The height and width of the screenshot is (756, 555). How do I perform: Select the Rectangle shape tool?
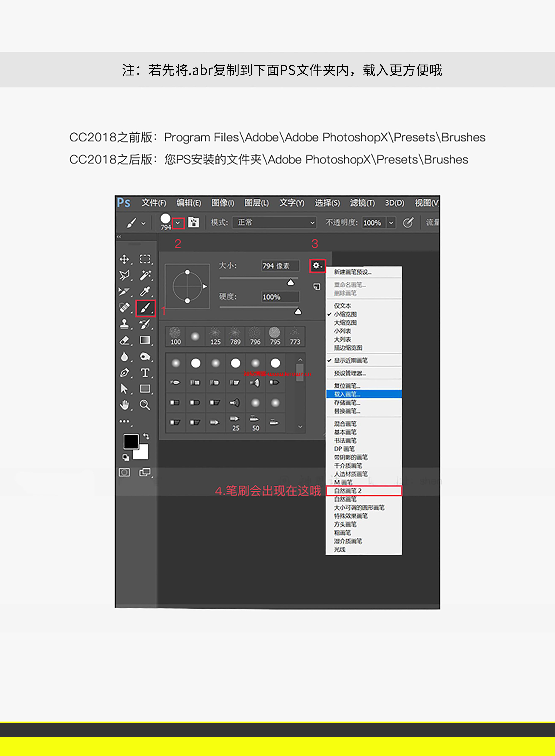click(x=145, y=389)
